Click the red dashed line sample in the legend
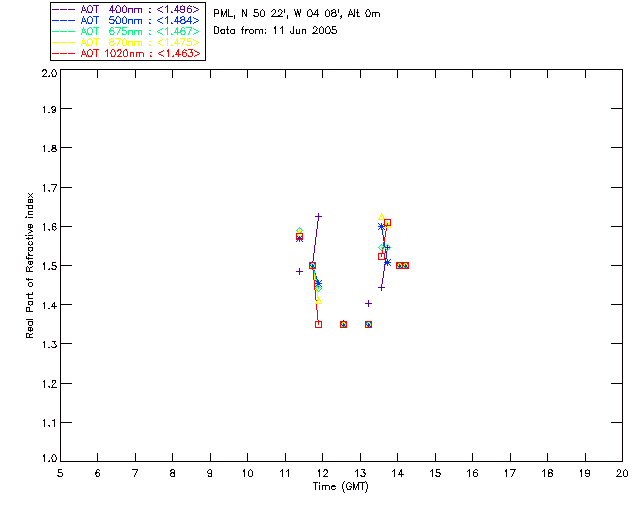The image size is (640, 512). point(64,53)
